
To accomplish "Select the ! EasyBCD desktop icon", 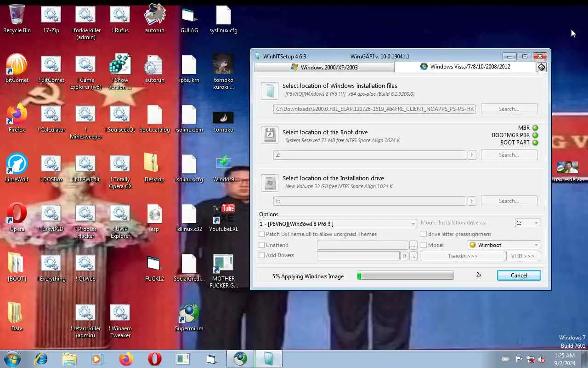I will click(51, 218).
